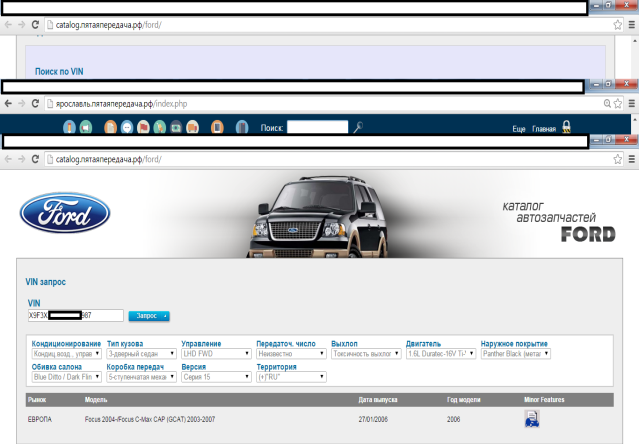Click the Дата выпуска column header
The height and width of the screenshot is (444, 642).
378,400
